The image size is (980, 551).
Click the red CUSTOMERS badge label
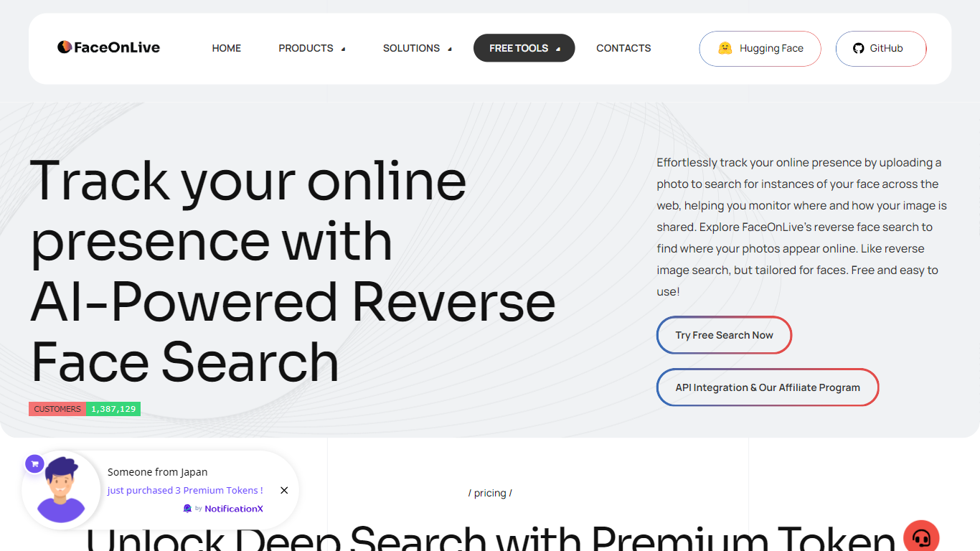pyautogui.click(x=57, y=409)
